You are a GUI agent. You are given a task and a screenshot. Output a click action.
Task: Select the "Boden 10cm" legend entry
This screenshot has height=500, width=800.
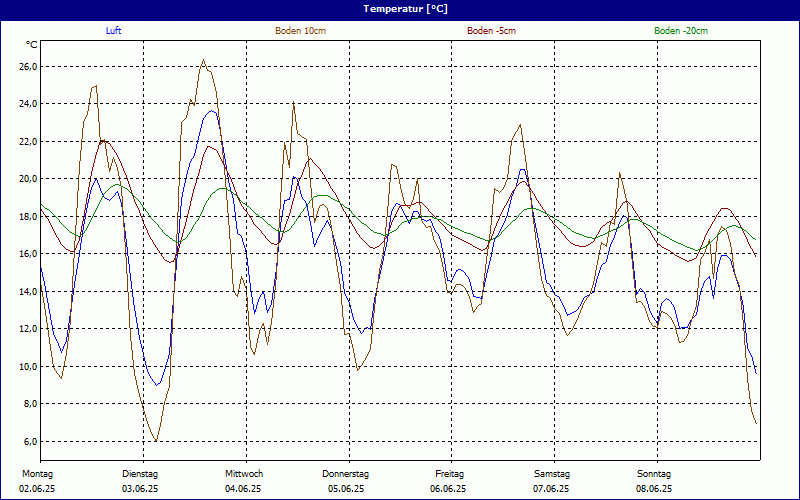[300, 31]
